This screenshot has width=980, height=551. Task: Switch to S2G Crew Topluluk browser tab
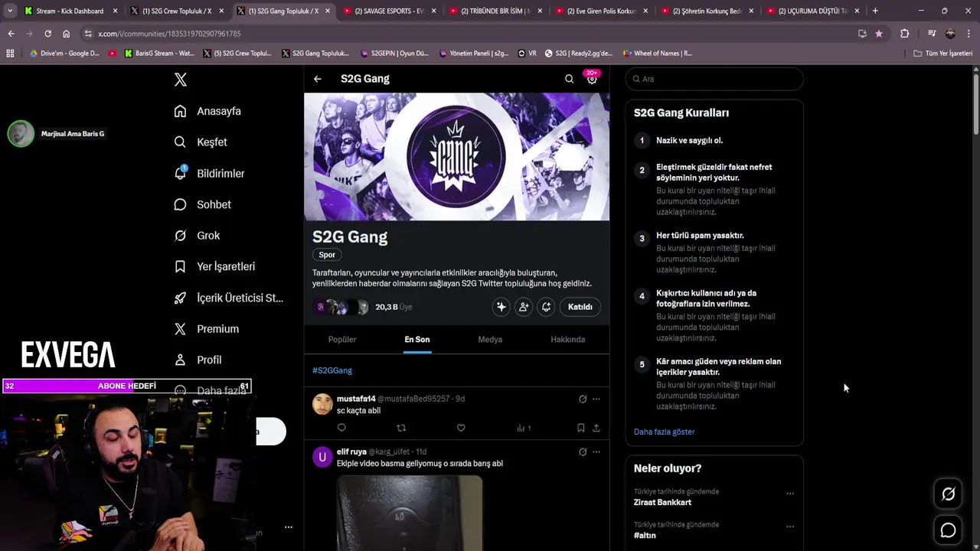pos(176,11)
